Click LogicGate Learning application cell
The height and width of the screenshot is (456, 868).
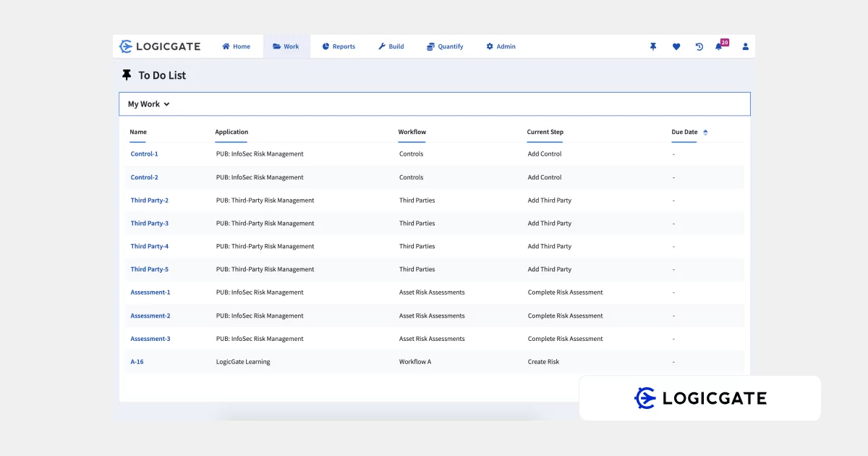point(243,362)
